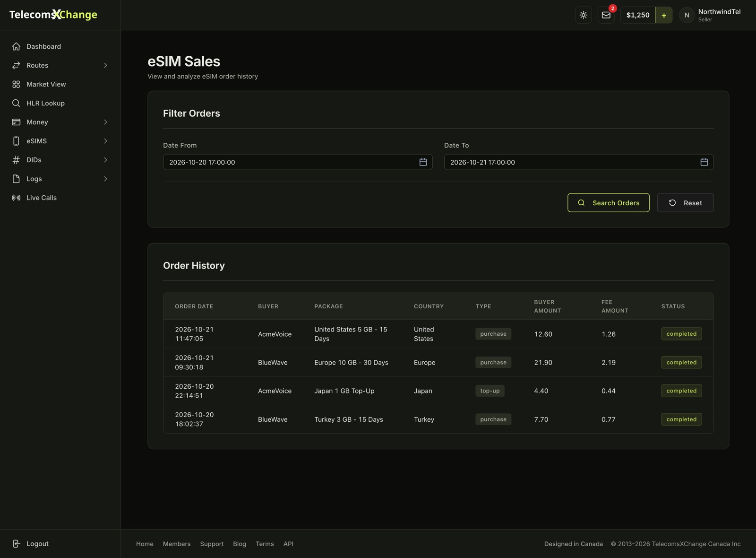Open the mail notifications icon
The width and height of the screenshot is (756, 558).
pos(606,15)
